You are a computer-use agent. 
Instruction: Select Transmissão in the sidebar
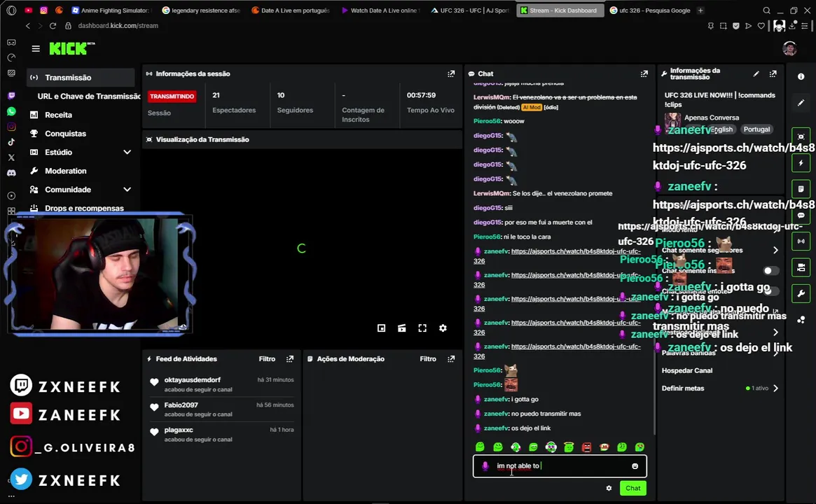coord(81,78)
